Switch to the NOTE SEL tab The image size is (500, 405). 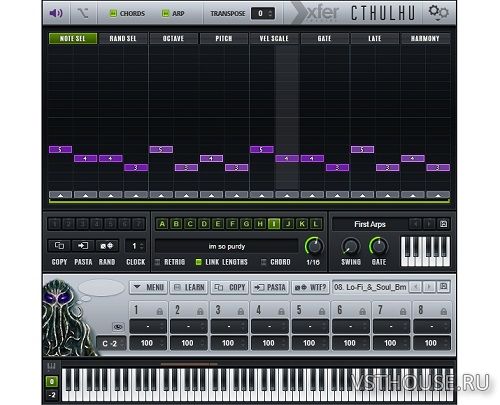coord(73,38)
